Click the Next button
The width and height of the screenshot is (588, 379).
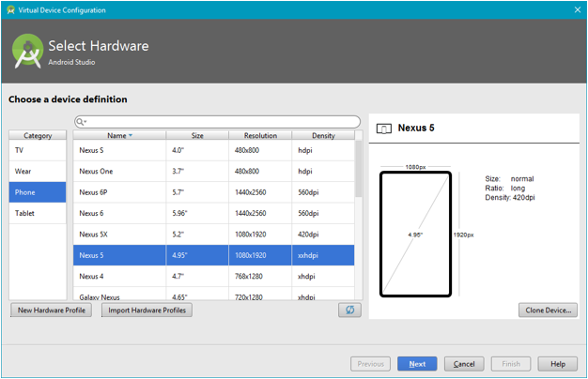(x=417, y=364)
